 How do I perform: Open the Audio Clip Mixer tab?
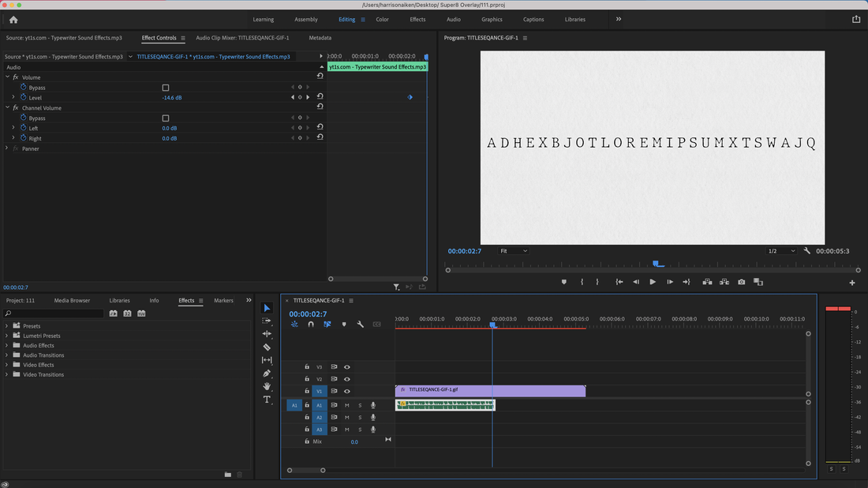242,38
